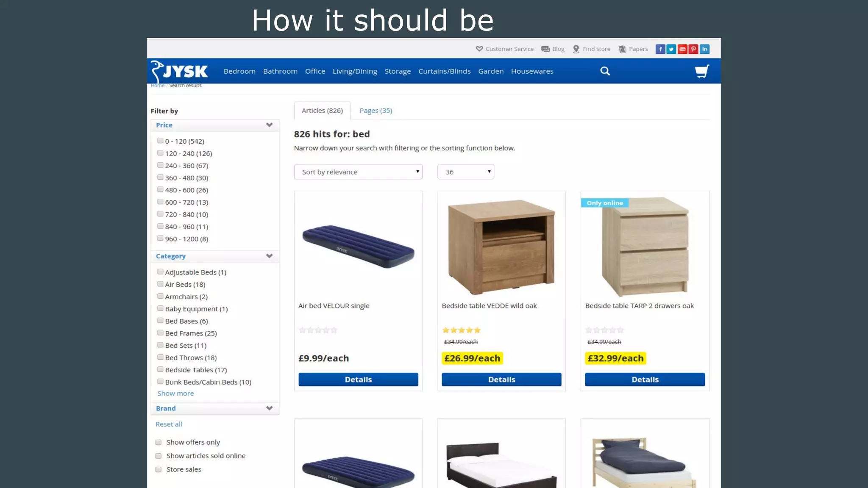
Task: Check the Show offers only option
Action: click(159, 442)
